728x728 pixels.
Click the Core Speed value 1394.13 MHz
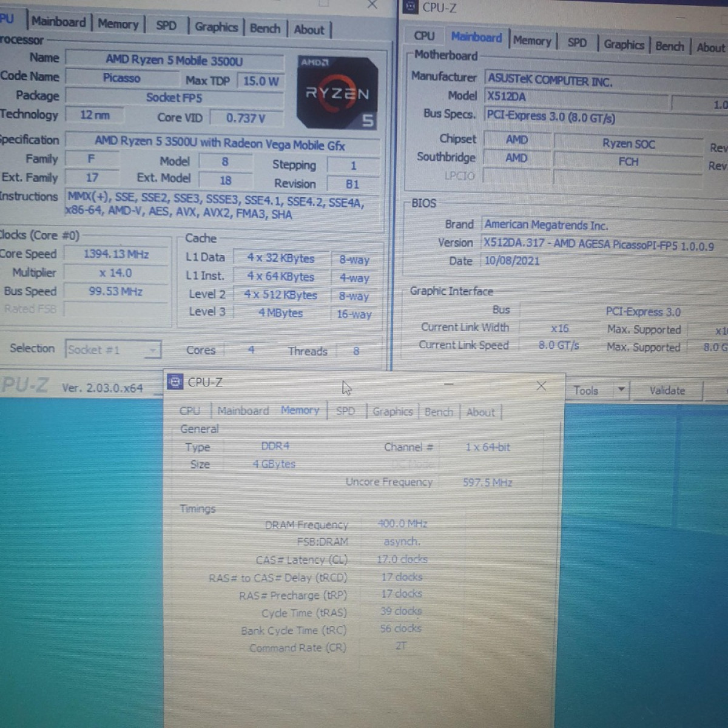[116, 254]
